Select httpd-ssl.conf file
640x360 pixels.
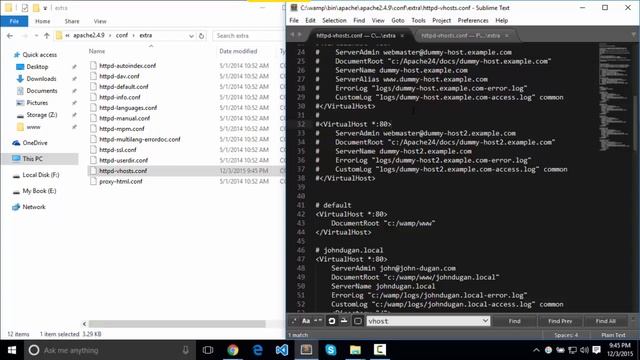118,150
